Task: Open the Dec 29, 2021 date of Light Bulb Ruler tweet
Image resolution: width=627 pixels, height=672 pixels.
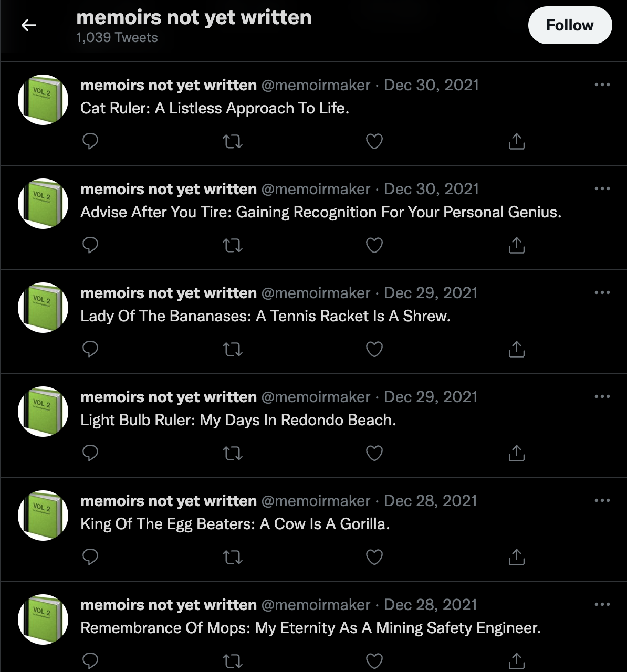Action: point(431,397)
